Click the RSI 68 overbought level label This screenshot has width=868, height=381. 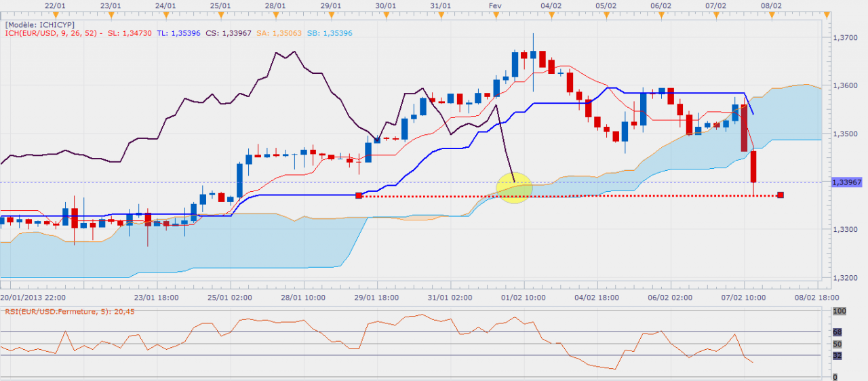tap(837, 332)
